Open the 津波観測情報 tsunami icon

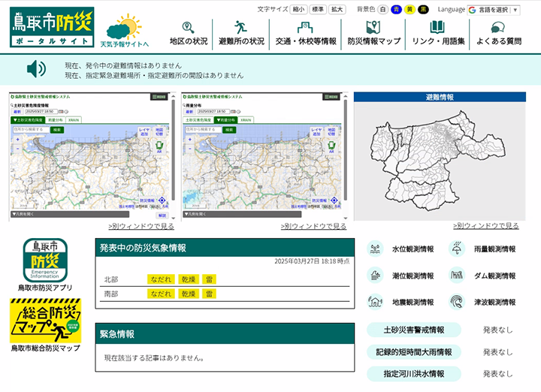pyautogui.click(x=457, y=302)
